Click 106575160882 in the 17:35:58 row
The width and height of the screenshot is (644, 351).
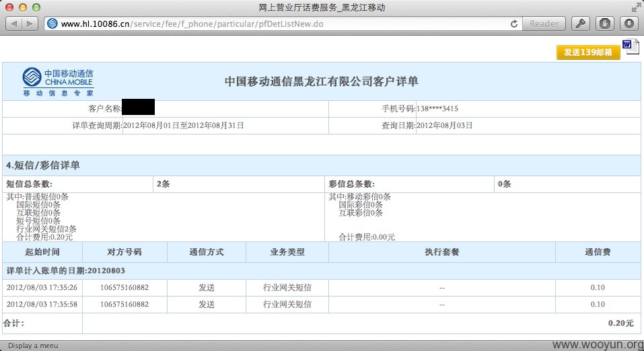124,304
